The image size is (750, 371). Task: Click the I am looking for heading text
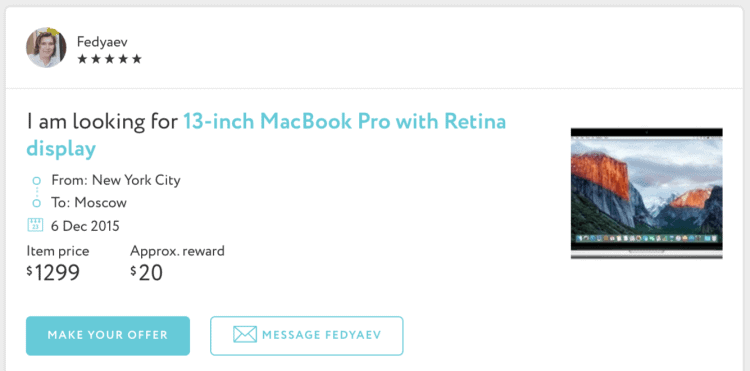pos(102,121)
